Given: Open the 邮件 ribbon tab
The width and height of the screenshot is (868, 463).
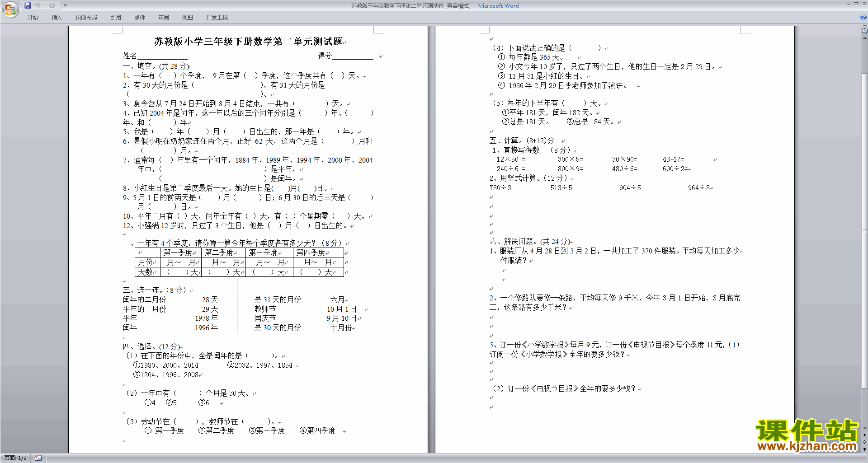Looking at the screenshot, I should pyautogui.click(x=140, y=18).
